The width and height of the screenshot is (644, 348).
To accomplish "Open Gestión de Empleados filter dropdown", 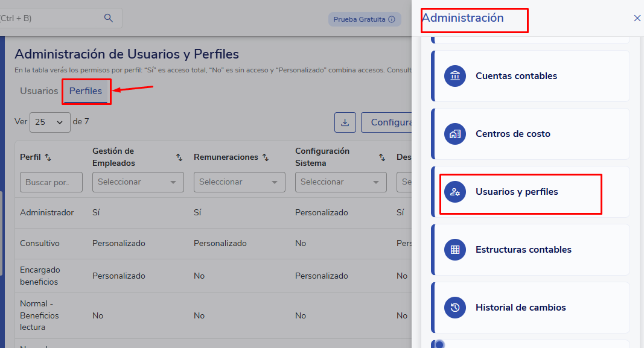I will 138,182.
